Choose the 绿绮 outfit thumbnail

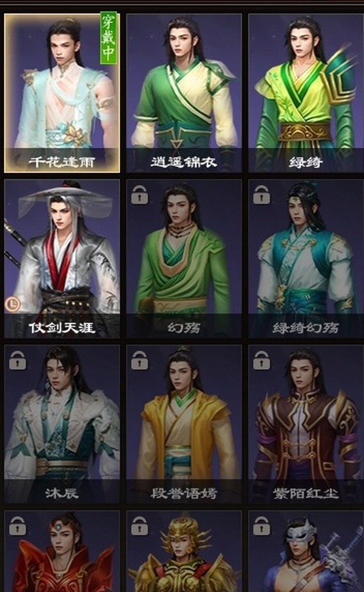[x=306, y=94]
